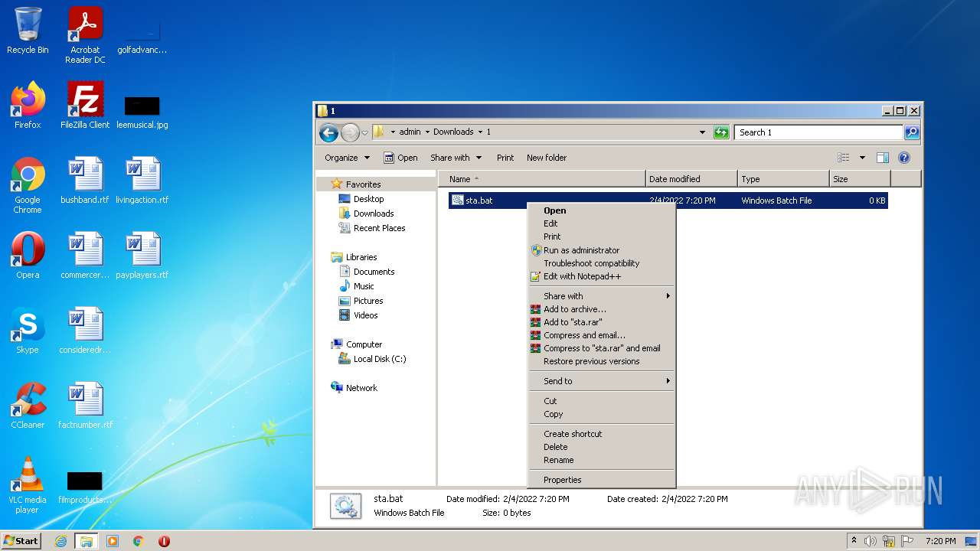Sort by Date modified column header
The height and width of the screenshot is (551, 980).
coord(692,179)
